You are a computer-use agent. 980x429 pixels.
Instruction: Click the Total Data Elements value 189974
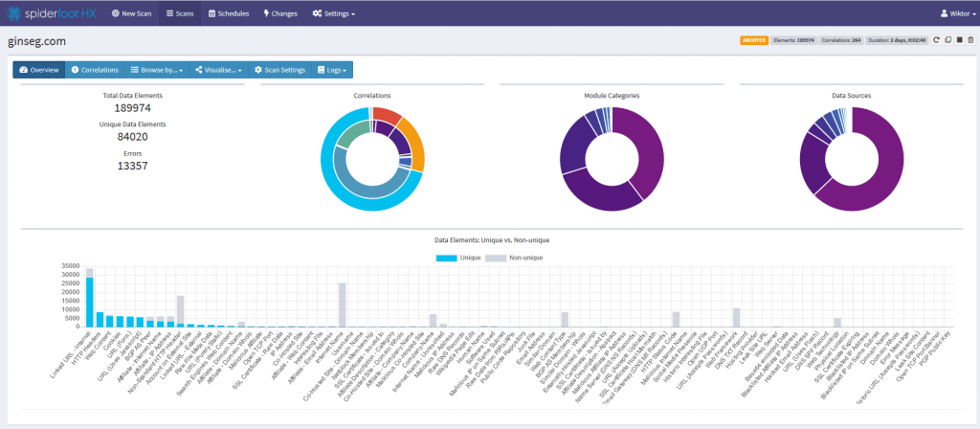(132, 107)
